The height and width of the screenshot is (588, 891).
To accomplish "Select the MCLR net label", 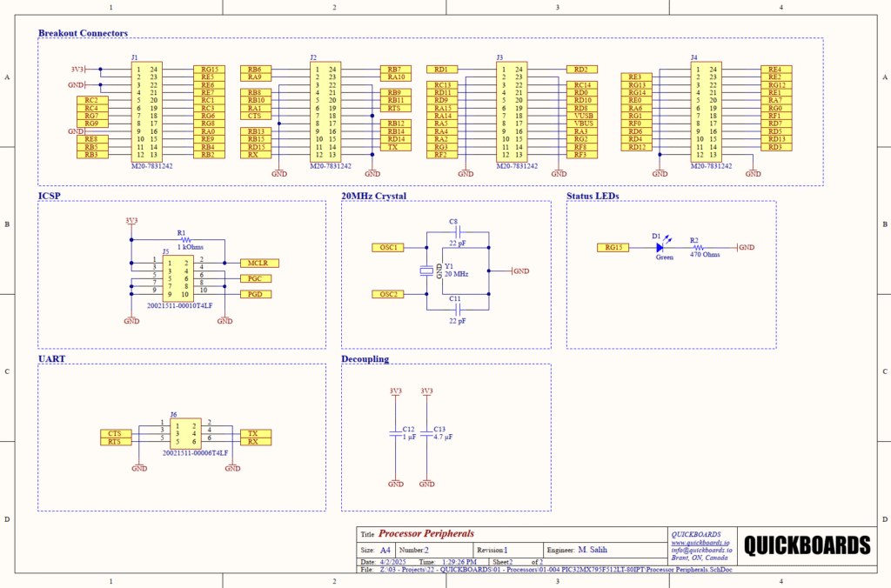I will [257, 263].
